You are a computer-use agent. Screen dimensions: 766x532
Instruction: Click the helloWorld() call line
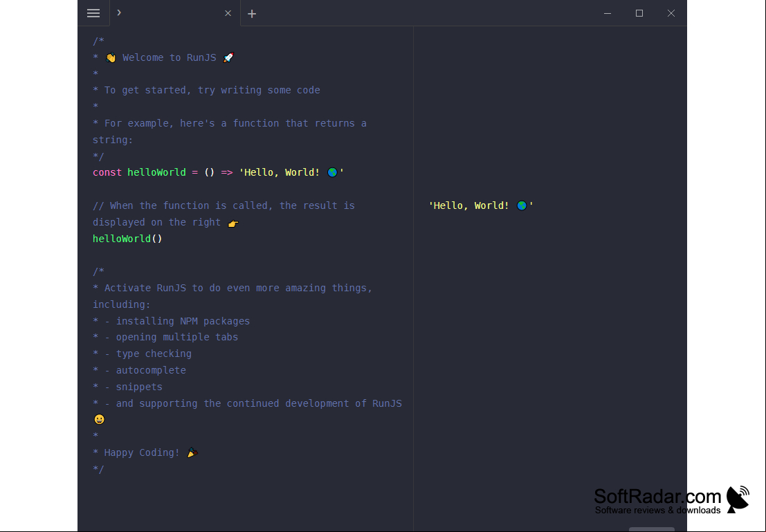(127, 239)
